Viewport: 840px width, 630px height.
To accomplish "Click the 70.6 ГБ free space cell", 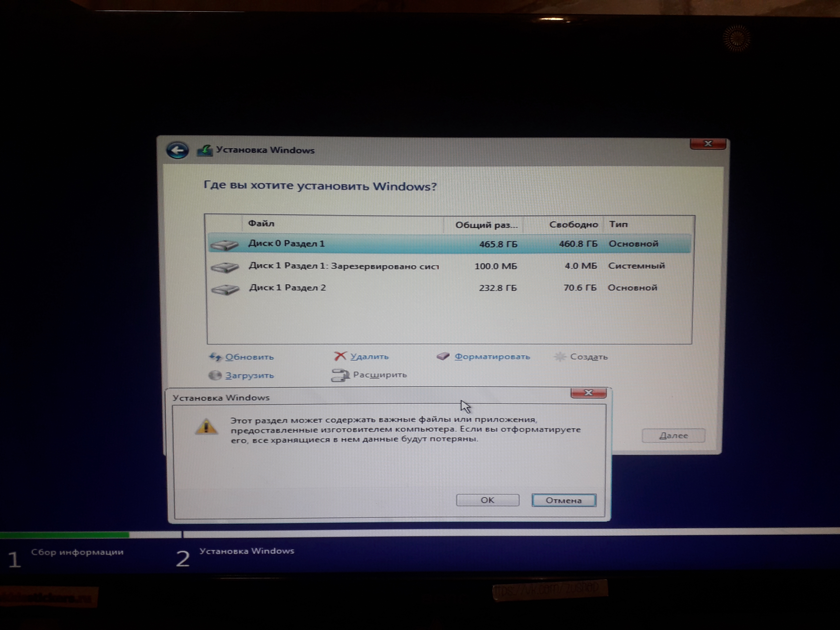I will click(x=580, y=288).
